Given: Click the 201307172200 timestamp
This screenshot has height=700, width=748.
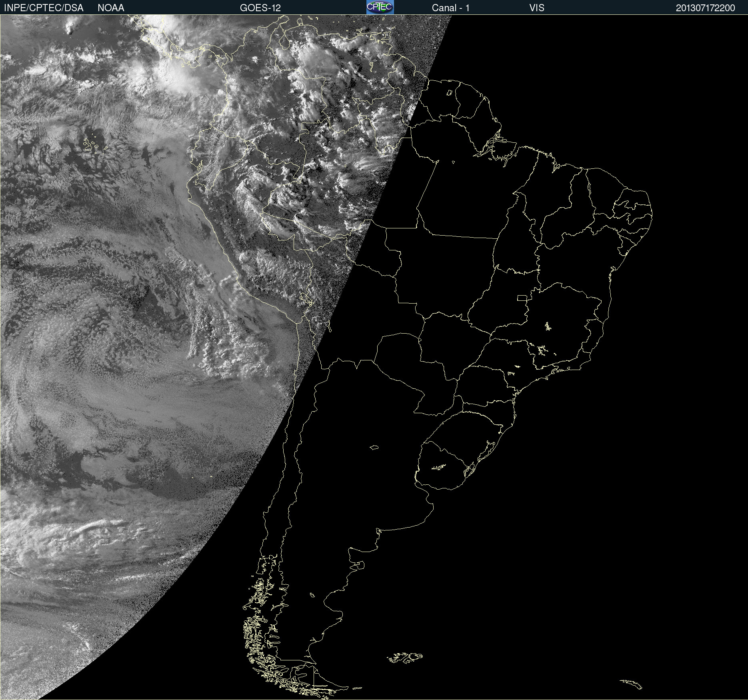Looking at the screenshot, I should pyautogui.click(x=705, y=8).
